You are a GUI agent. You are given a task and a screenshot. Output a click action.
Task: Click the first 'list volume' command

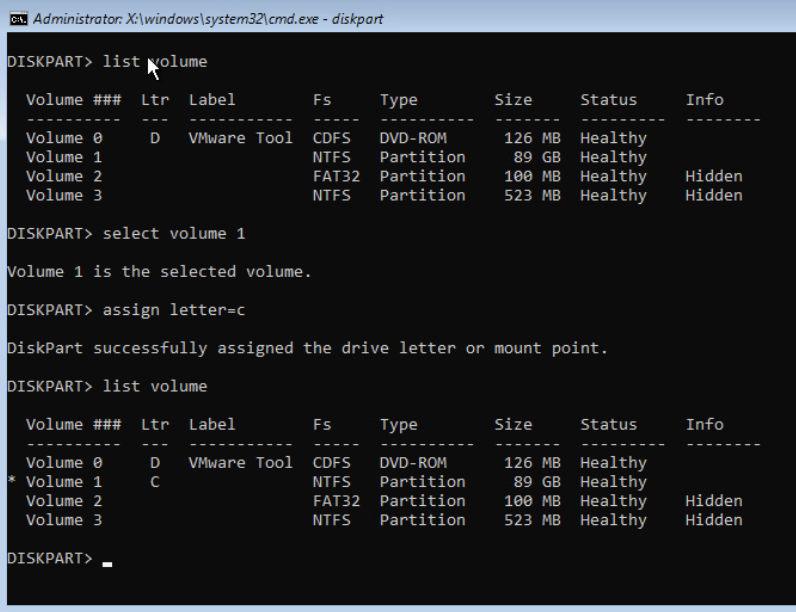155,61
